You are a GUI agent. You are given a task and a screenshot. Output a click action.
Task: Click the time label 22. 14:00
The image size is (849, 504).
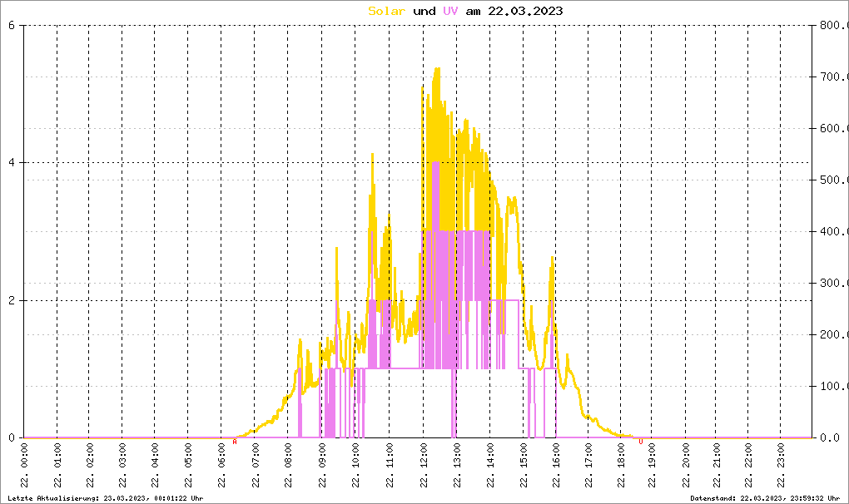coord(490,465)
